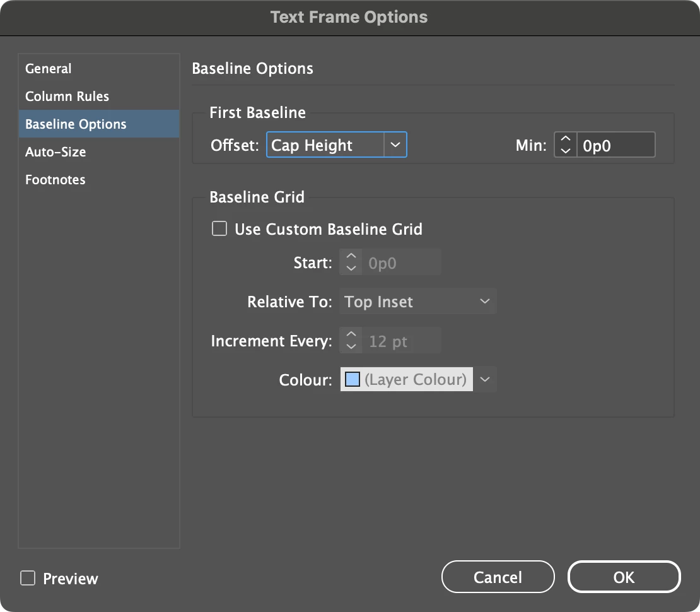The height and width of the screenshot is (612, 700).
Task: Confirm with the OK button
Action: tap(624, 577)
